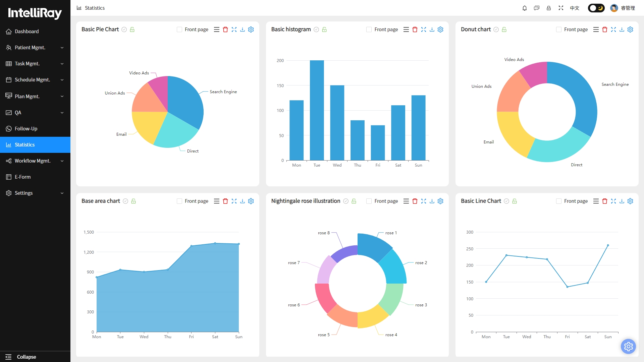Check Front page box on Basic Pie Chart
Viewport: 644px width, 362px height.
[x=179, y=29]
